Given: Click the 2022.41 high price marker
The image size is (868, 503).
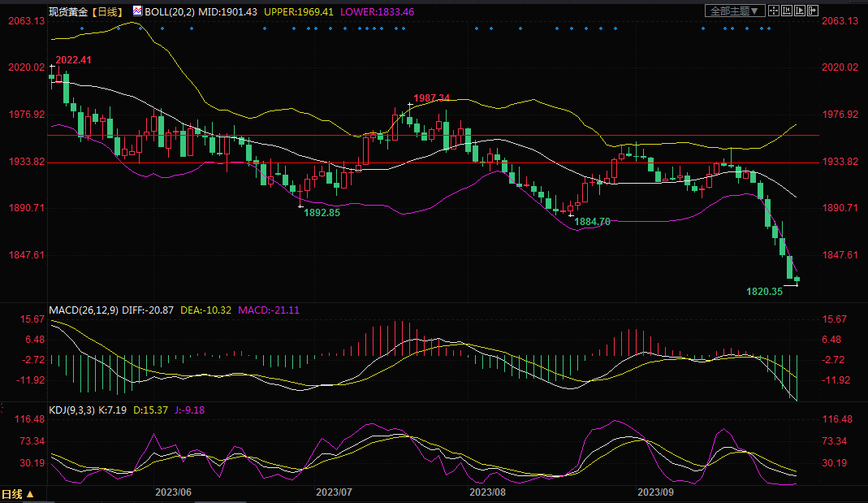Looking at the screenshot, I should [x=73, y=60].
